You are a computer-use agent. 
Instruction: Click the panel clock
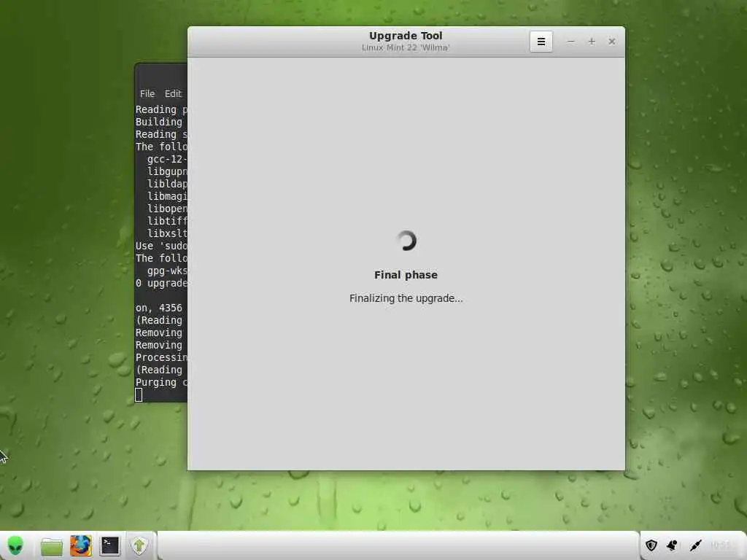pos(721,545)
